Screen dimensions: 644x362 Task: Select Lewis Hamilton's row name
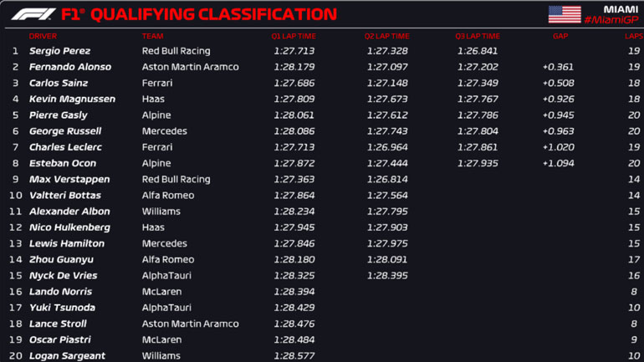(66, 244)
